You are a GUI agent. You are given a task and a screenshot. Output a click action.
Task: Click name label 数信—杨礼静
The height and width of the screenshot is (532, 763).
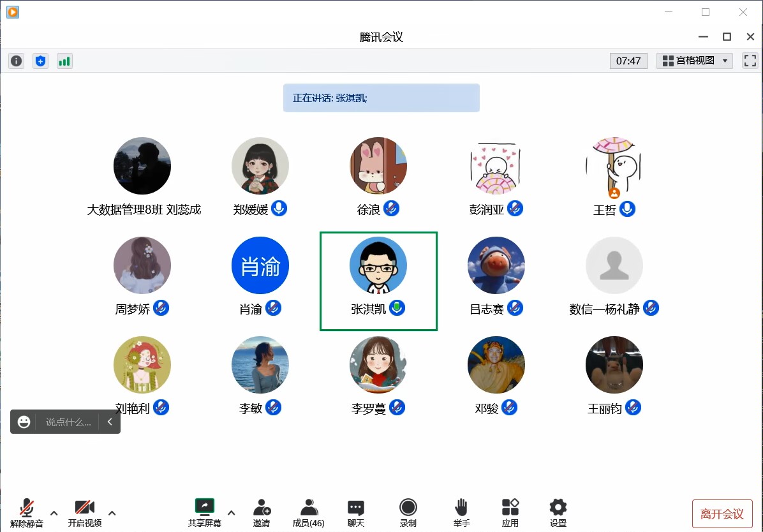(x=604, y=309)
